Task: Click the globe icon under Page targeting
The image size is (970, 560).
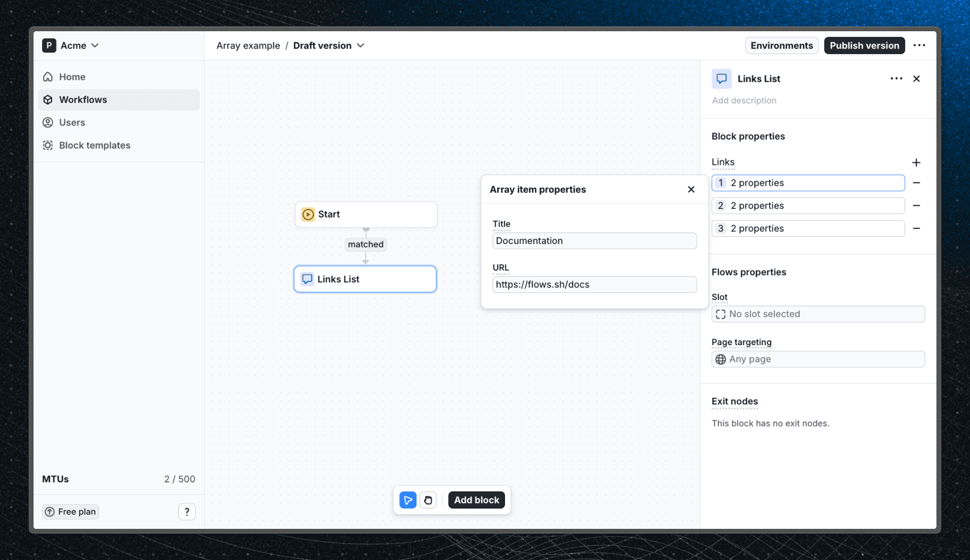Action: tap(720, 359)
